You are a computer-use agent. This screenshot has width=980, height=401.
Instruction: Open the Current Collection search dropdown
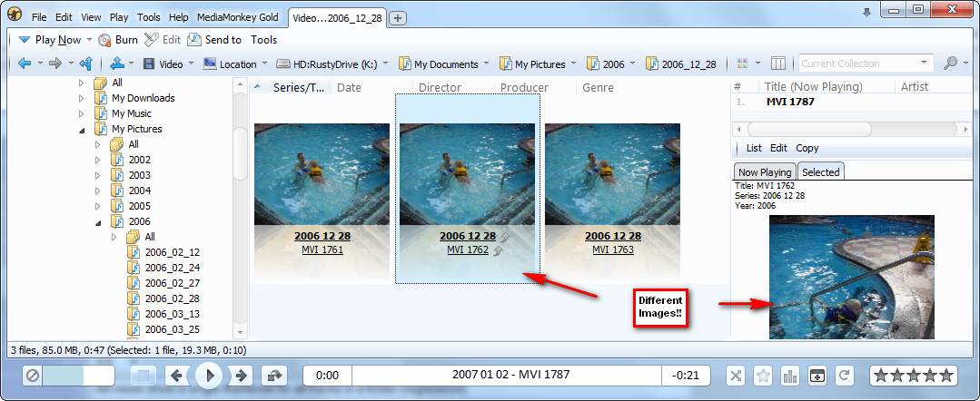tap(925, 64)
